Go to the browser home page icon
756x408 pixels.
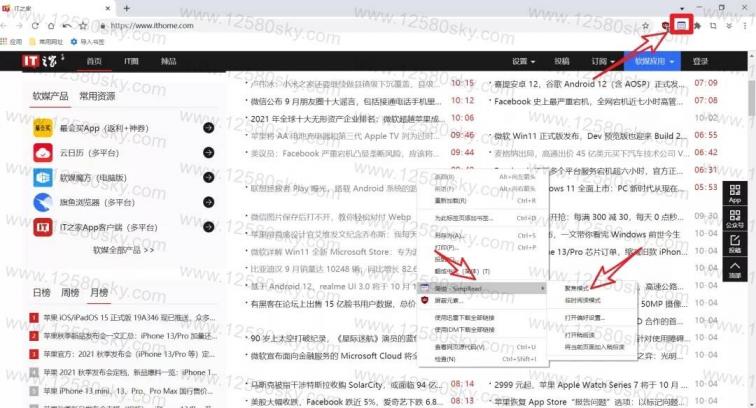coord(51,26)
